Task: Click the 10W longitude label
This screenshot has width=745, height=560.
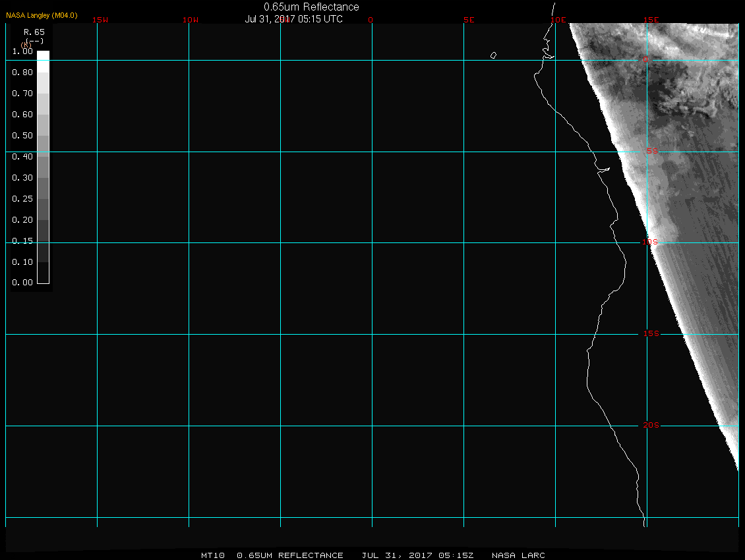Action: pos(191,20)
